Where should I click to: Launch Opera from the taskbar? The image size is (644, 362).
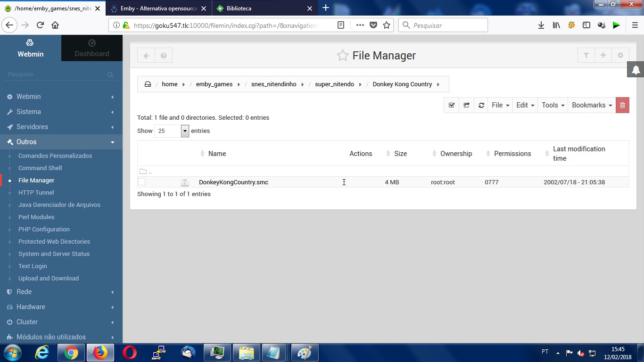coord(130,353)
